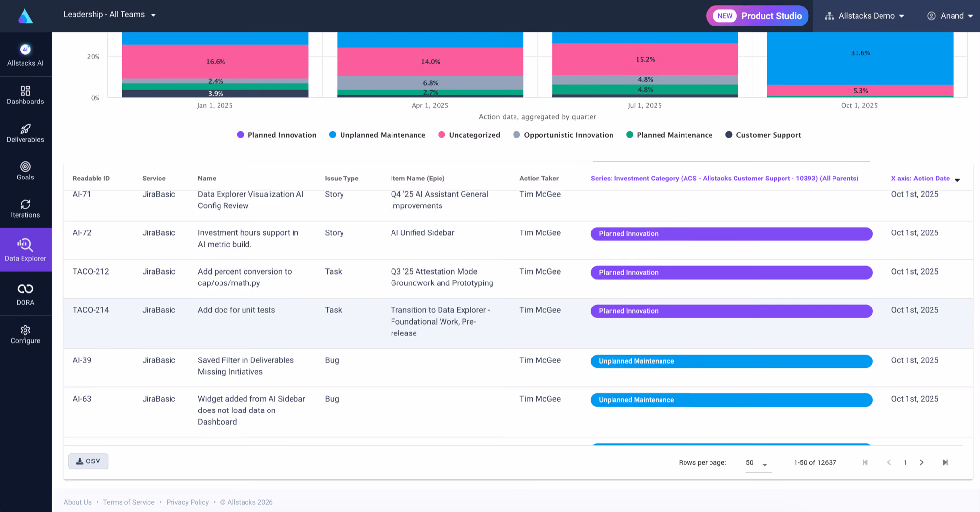This screenshot has height=512, width=980.
Task: Click the Product Studio button
Action: pos(757,16)
